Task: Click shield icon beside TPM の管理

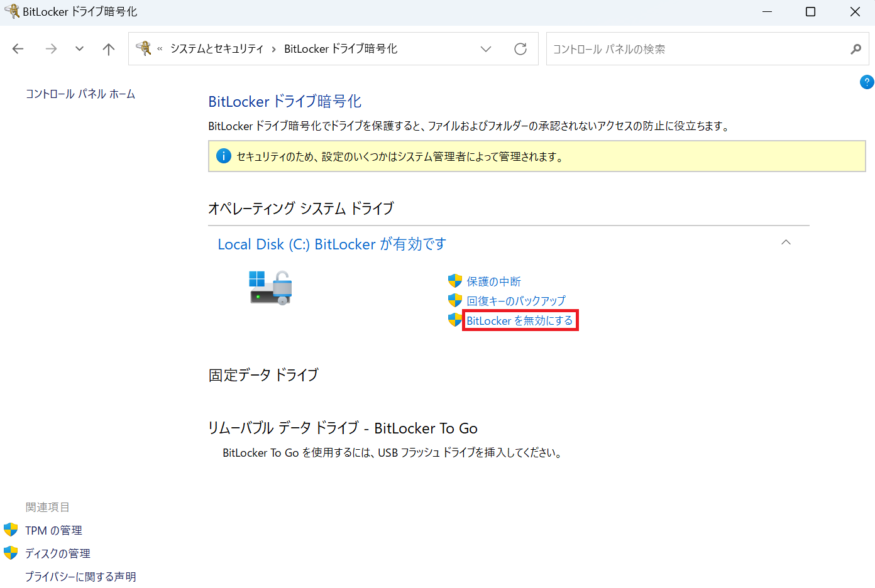Action: 11,530
